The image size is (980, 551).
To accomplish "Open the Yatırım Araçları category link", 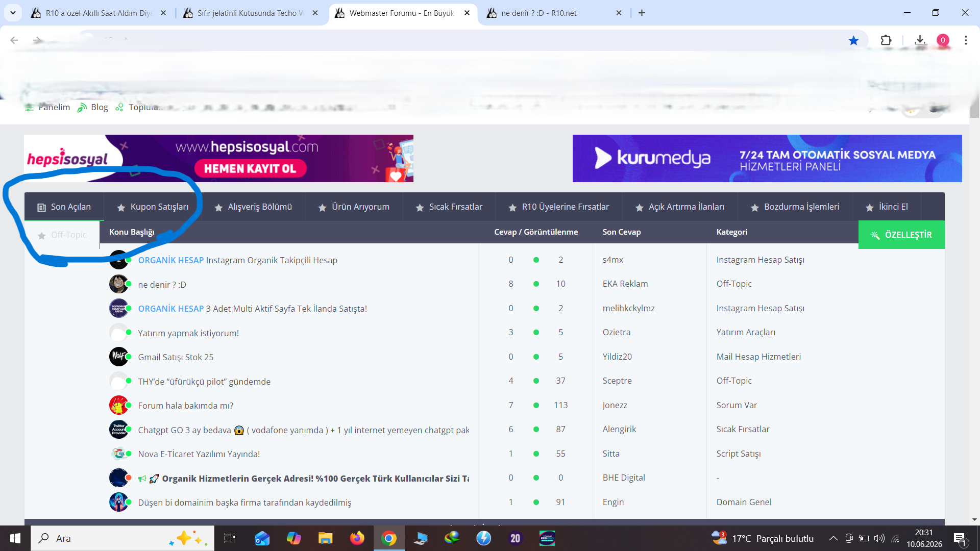I will [x=746, y=332].
